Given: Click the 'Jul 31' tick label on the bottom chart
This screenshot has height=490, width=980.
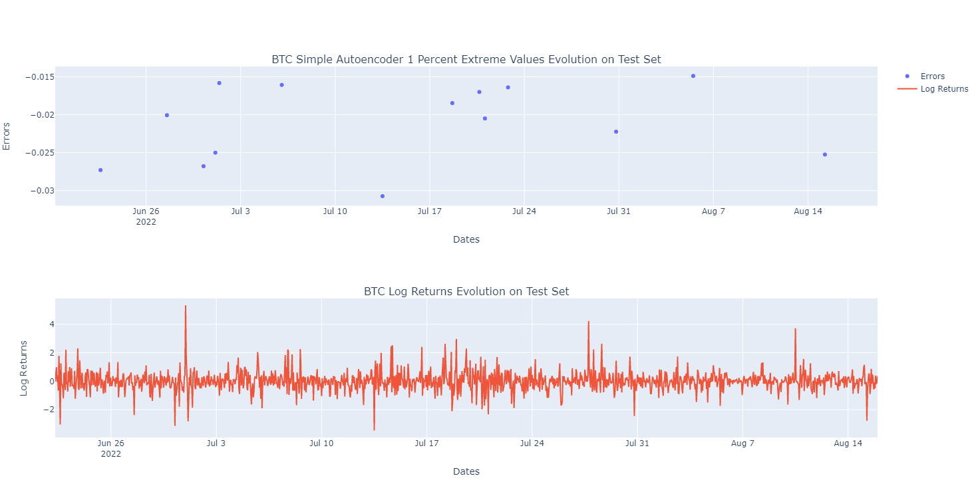Looking at the screenshot, I should tap(637, 444).
